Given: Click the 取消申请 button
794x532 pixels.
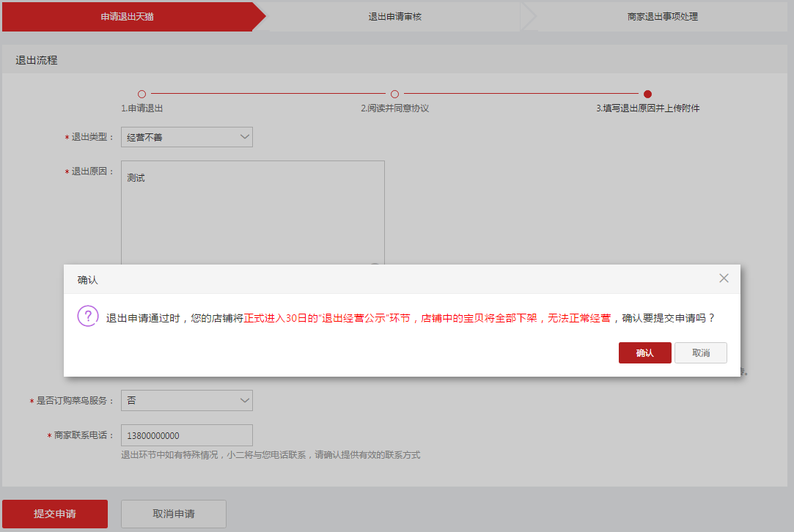Looking at the screenshot, I should pos(174,514).
